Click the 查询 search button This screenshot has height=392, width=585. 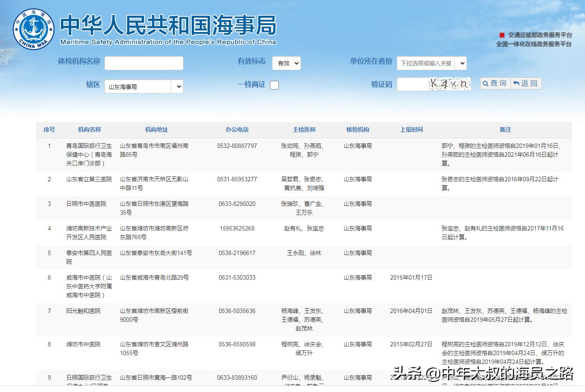point(495,83)
